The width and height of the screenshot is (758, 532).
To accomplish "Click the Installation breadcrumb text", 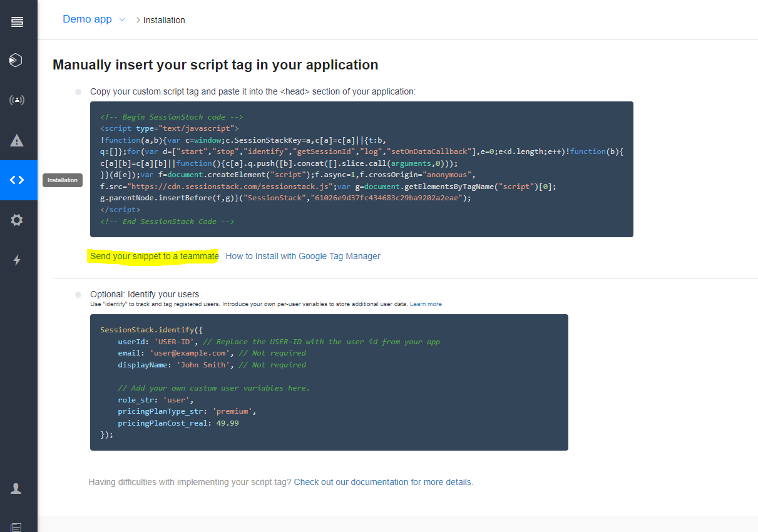I will 164,20.
